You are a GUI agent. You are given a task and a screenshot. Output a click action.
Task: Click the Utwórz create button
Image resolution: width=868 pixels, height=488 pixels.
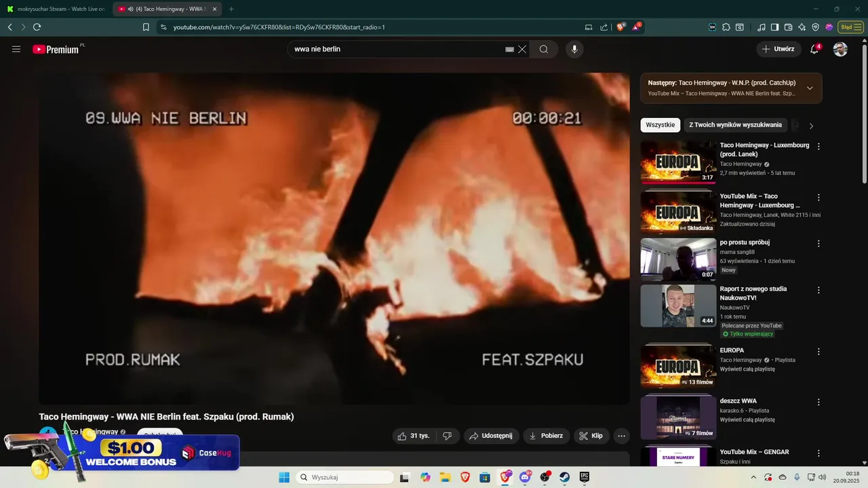point(778,49)
